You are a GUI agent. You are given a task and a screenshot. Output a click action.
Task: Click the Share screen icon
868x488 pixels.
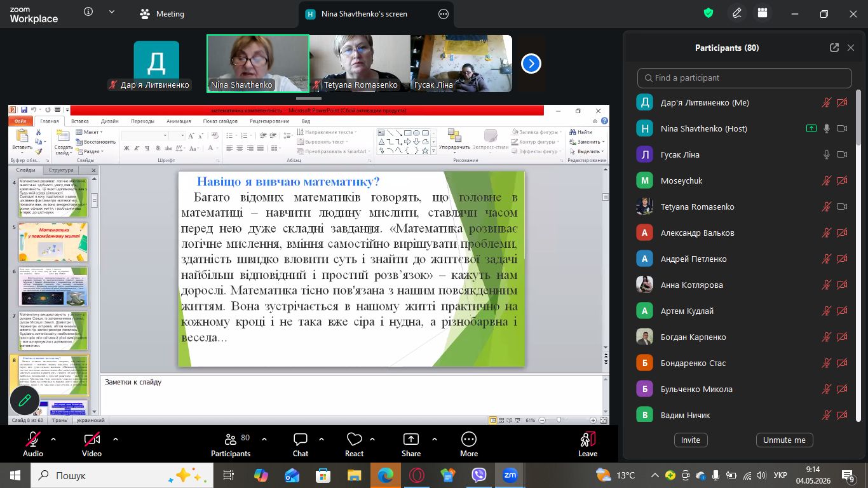411,444
